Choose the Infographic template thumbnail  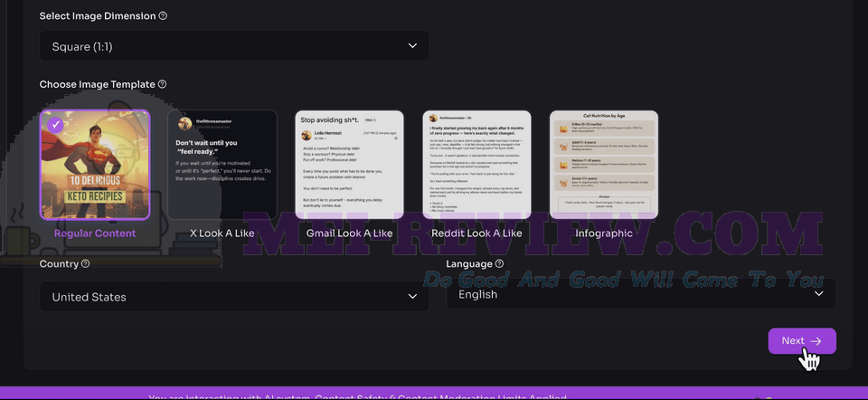tap(604, 165)
